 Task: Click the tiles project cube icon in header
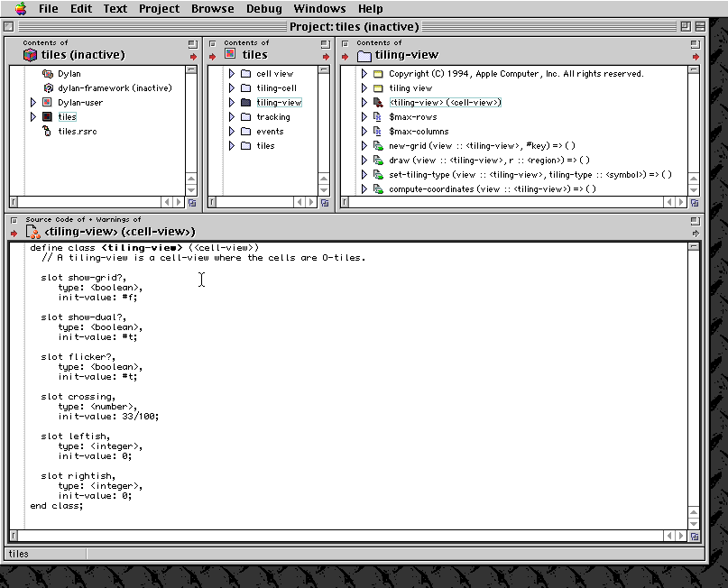click(x=30, y=55)
